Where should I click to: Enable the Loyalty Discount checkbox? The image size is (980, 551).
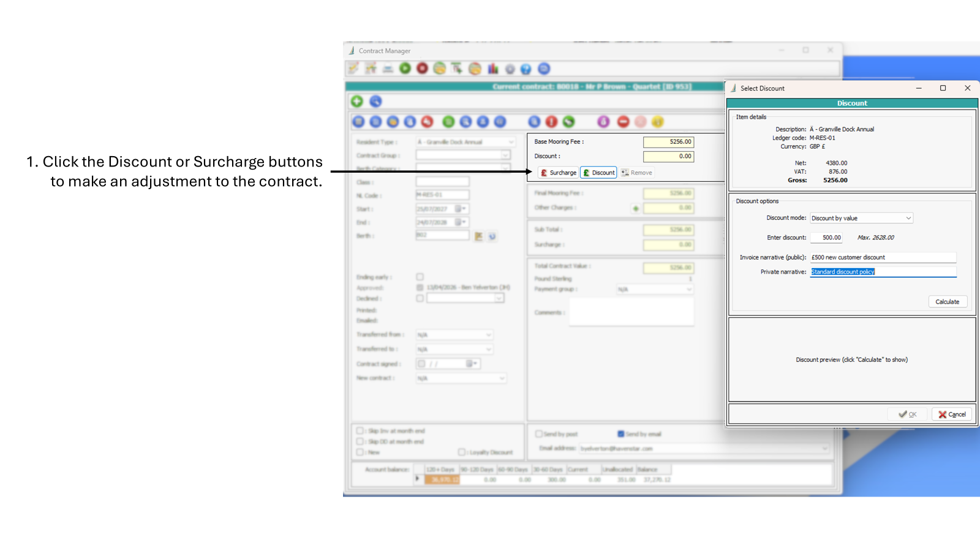(461, 452)
